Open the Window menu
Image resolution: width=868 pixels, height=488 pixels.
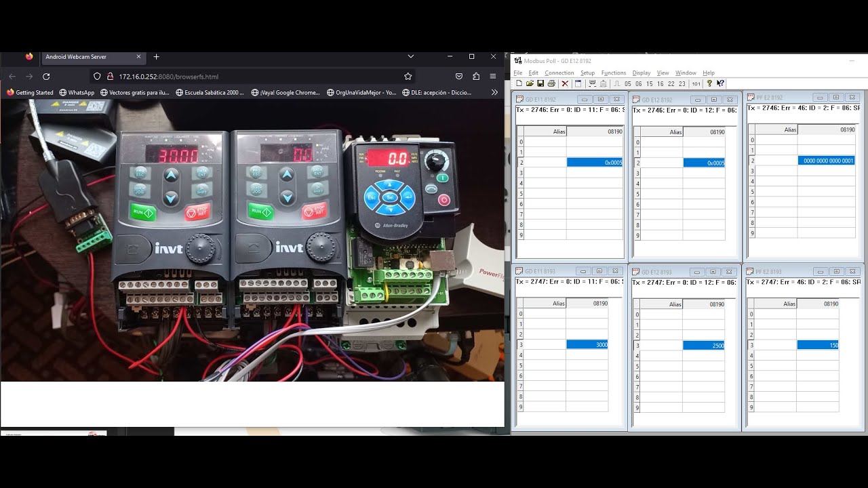[x=686, y=73]
